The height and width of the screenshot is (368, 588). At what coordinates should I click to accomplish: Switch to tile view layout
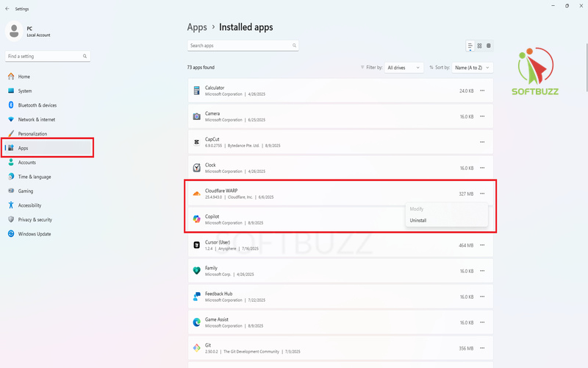click(489, 46)
